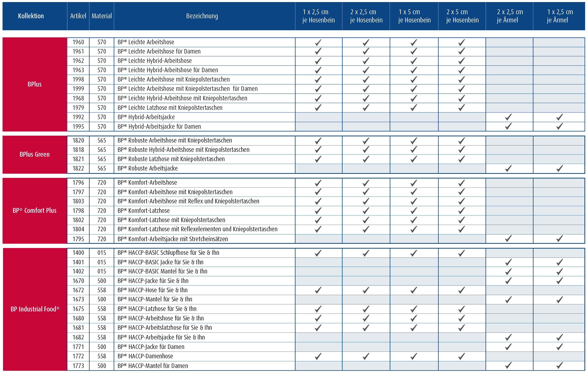The image size is (588, 373).
Task: Click the BP Comfort Plus collection label
Action: click(34, 211)
